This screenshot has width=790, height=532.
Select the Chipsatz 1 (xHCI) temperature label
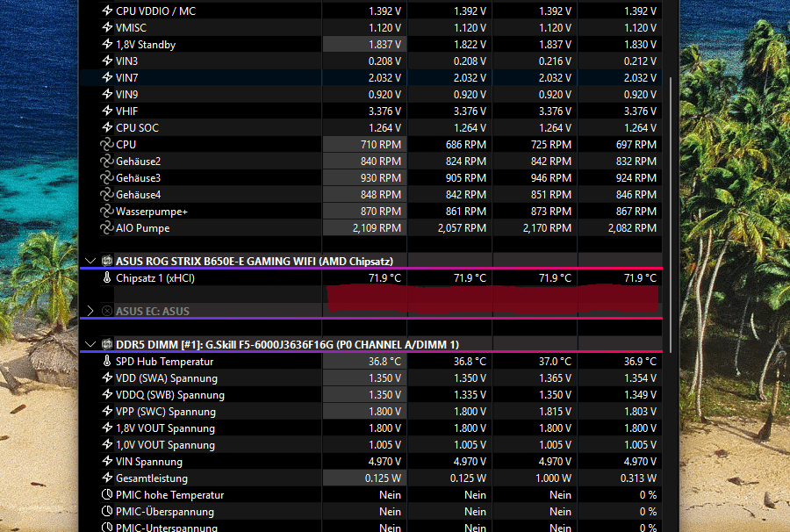click(155, 278)
